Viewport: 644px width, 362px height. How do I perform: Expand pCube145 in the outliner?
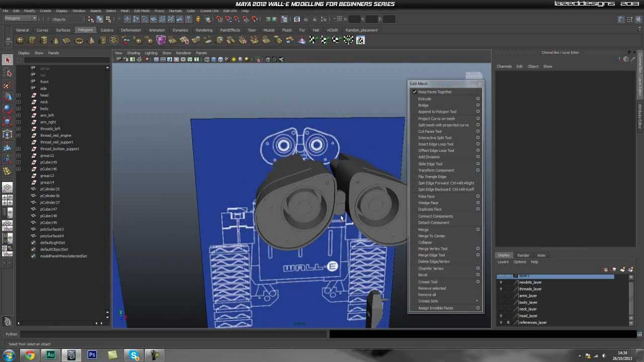[x=19, y=162]
